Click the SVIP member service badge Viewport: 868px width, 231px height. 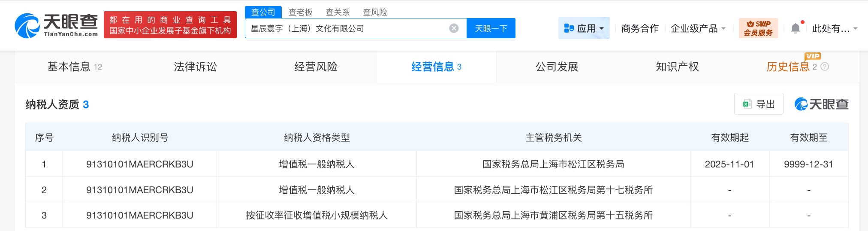758,28
